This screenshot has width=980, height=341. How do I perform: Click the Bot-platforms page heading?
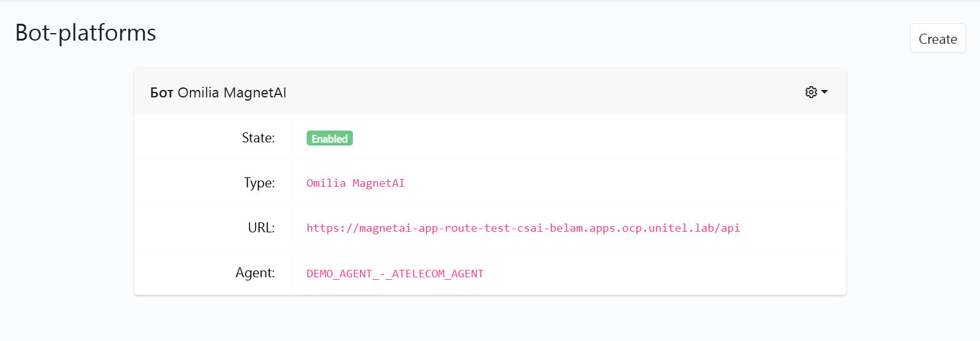coord(86,32)
